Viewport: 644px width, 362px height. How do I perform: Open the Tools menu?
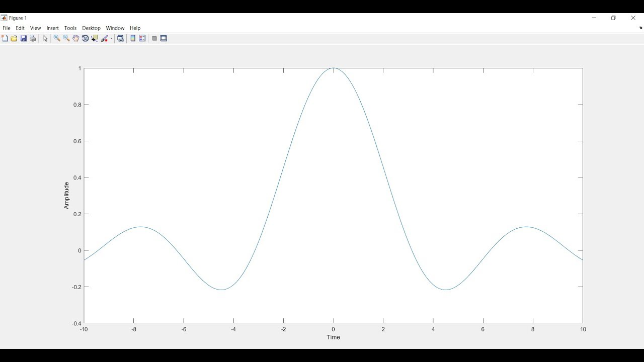[x=70, y=28]
